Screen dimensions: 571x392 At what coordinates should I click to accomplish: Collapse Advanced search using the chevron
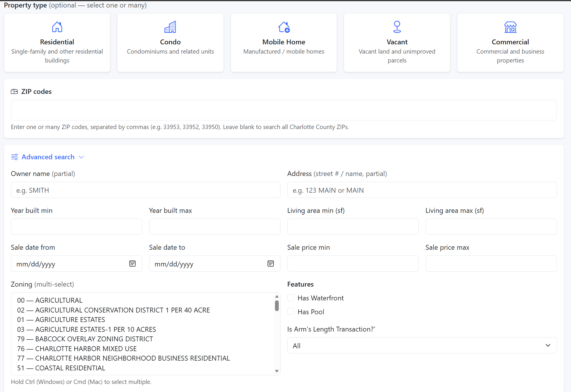click(81, 157)
